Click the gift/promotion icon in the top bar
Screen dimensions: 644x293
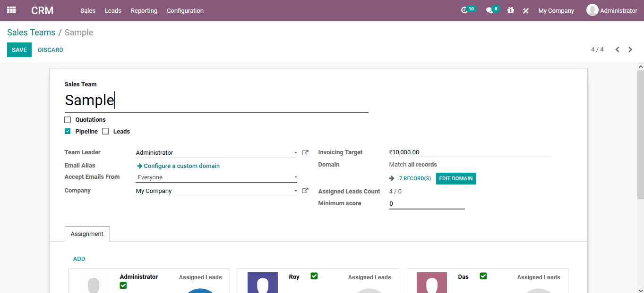point(511,10)
